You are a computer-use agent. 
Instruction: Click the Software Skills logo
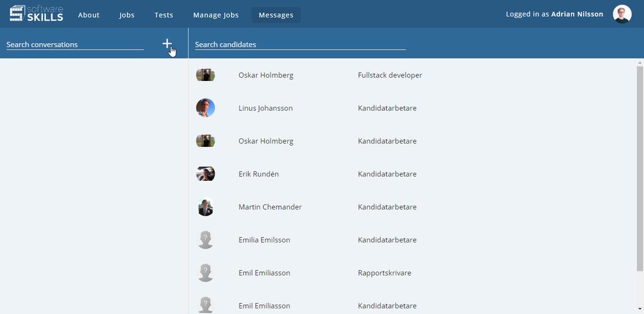[36, 14]
